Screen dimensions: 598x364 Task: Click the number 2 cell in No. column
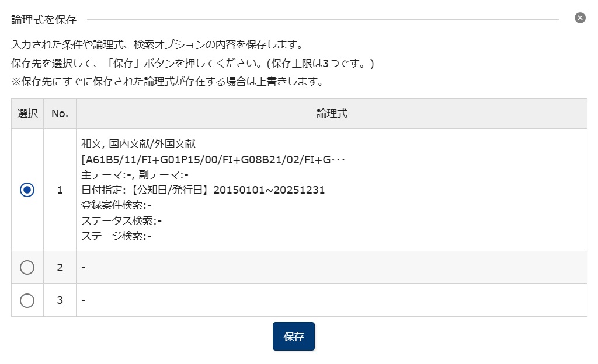tap(60, 267)
